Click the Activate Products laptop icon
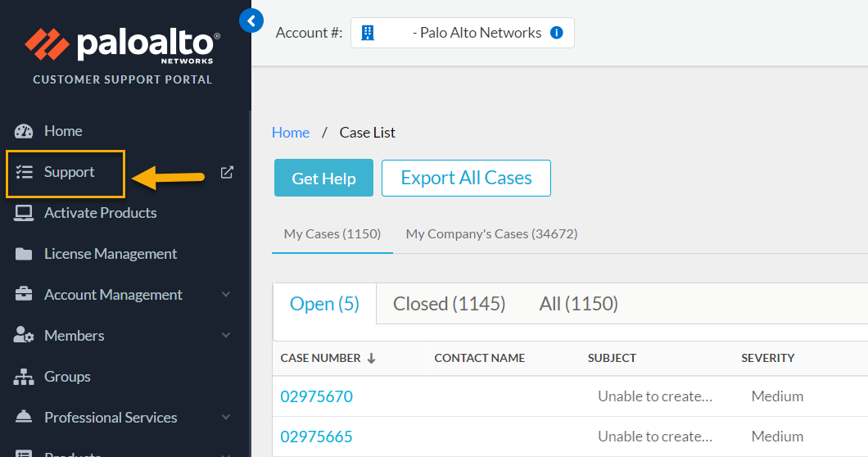Viewport: 868px width, 457px height. 24,213
